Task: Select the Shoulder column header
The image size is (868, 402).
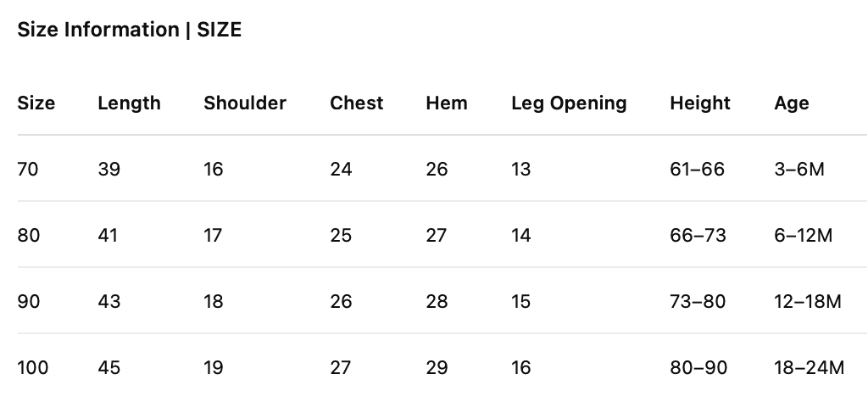Action: click(x=245, y=103)
